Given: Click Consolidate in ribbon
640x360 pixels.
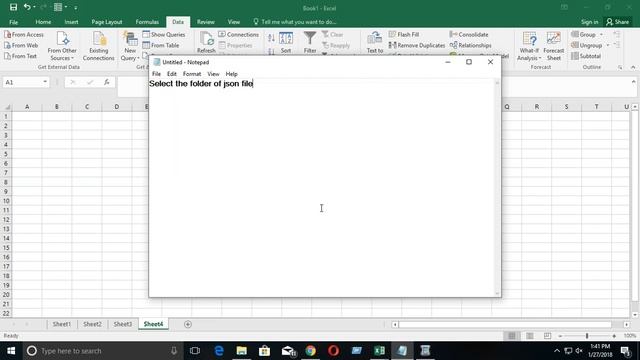Looking at the screenshot, I should point(469,35).
